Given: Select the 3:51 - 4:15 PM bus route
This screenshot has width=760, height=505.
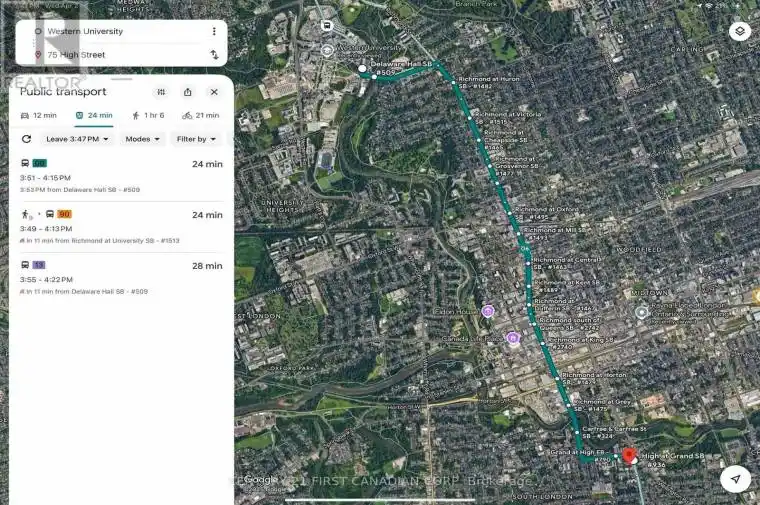Looking at the screenshot, I should point(121,176).
